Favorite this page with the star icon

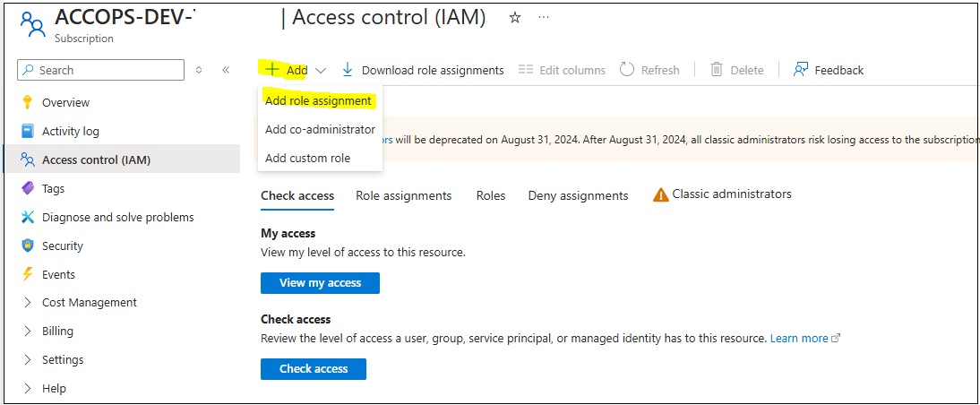(515, 18)
